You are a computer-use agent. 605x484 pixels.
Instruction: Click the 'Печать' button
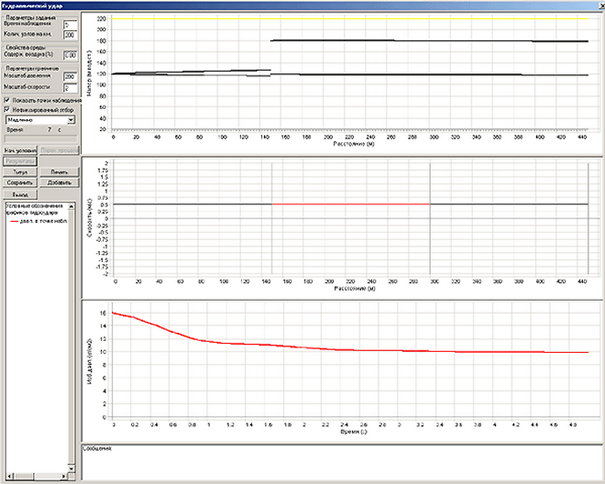coord(59,171)
